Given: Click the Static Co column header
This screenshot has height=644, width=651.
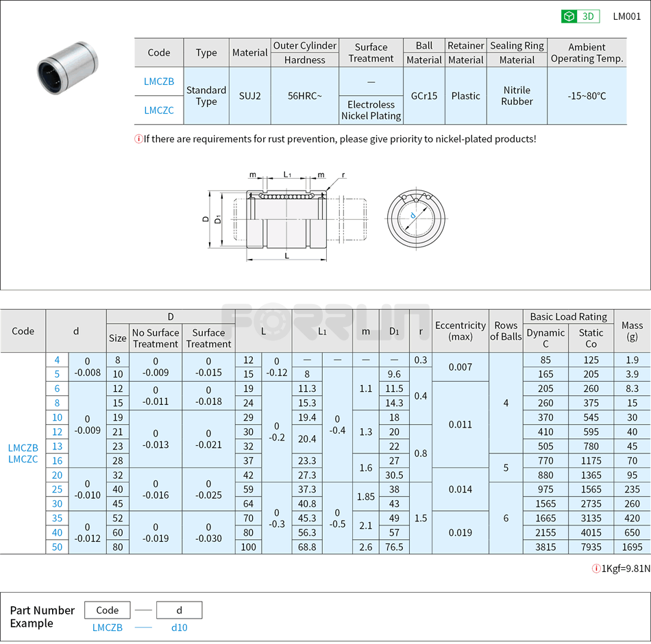Looking at the screenshot, I should pyautogui.click(x=591, y=338).
